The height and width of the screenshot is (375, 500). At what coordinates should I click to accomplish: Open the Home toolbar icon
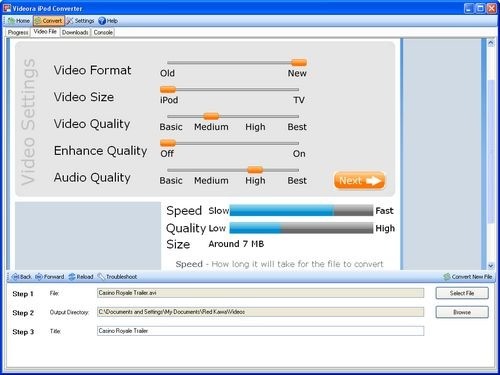pyautogui.click(x=19, y=21)
